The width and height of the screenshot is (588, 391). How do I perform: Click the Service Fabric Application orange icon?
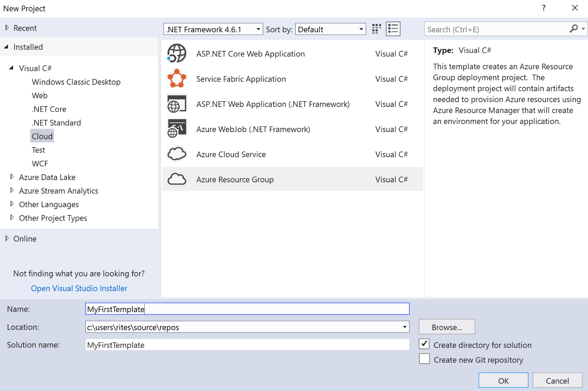click(x=177, y=79)
